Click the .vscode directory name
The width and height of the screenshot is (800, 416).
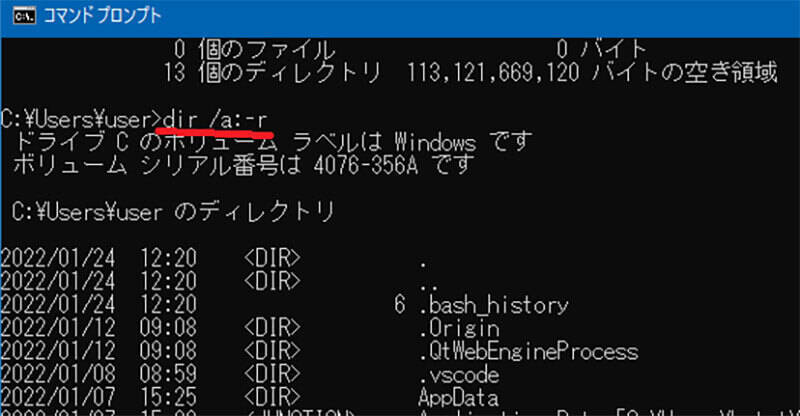pyautogui.click(x=459, y=375)
